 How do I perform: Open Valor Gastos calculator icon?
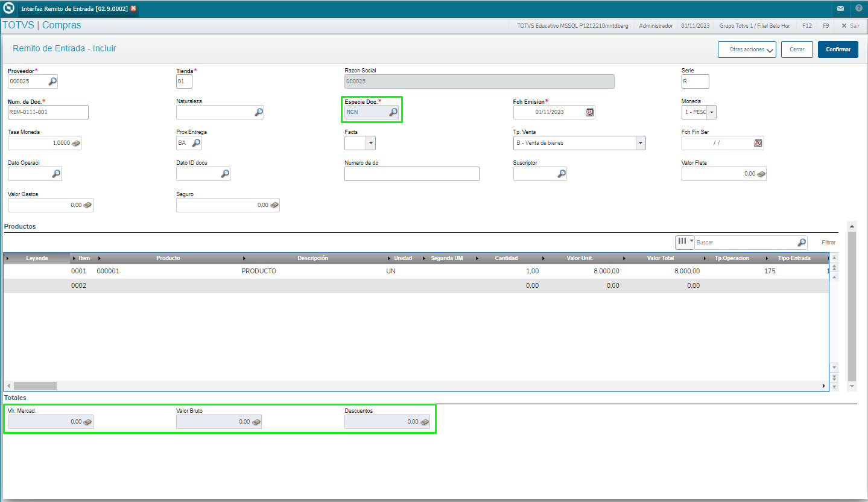[88, 205]
